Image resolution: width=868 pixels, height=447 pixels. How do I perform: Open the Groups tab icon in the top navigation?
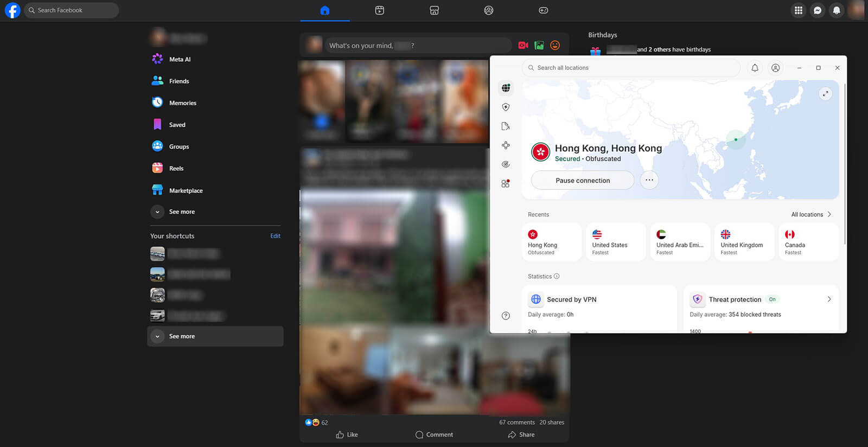pyautogui.click(x=489, y=10)
